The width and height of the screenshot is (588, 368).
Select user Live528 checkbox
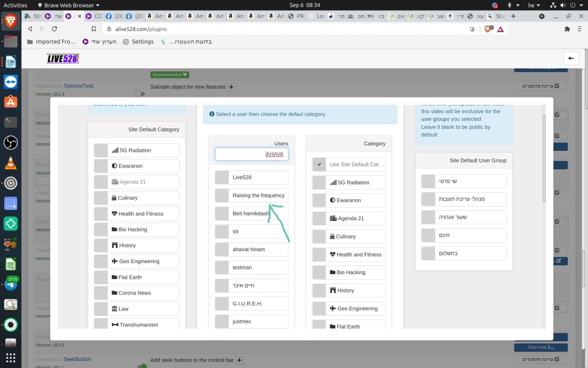(222, 177)
